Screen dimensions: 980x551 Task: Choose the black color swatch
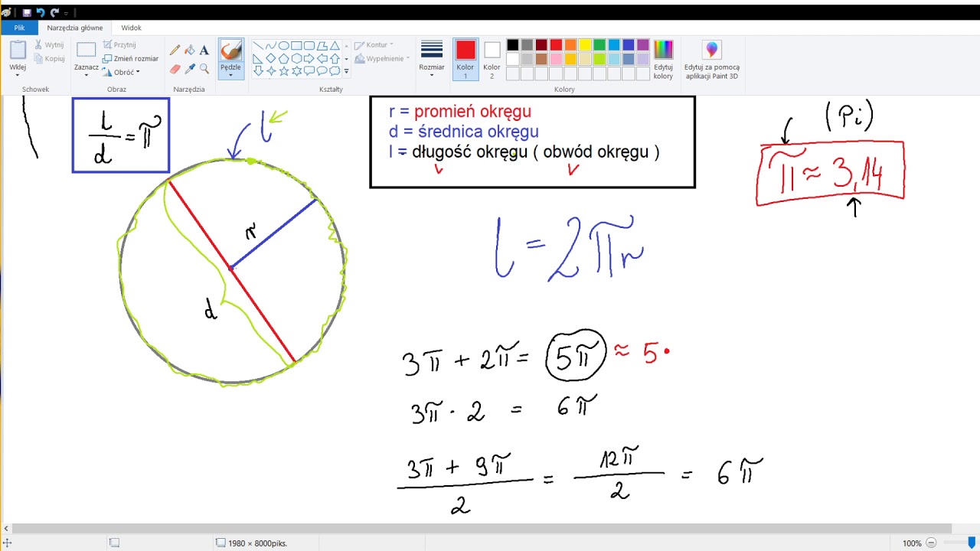[x=512, y=45]
